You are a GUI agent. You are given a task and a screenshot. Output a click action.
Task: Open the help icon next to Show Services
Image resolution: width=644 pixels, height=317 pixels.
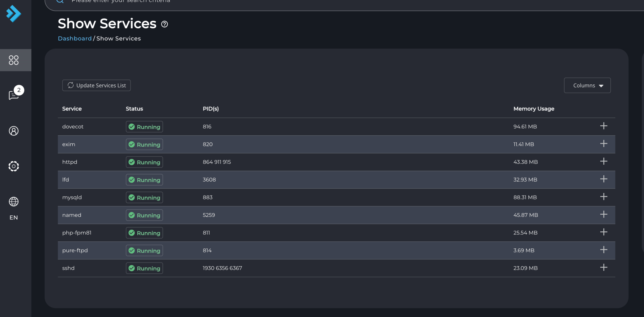click(164, 24)
